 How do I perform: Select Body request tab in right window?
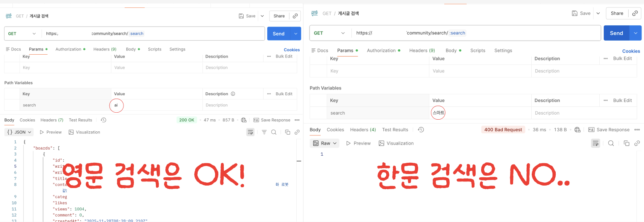(453, 51)
